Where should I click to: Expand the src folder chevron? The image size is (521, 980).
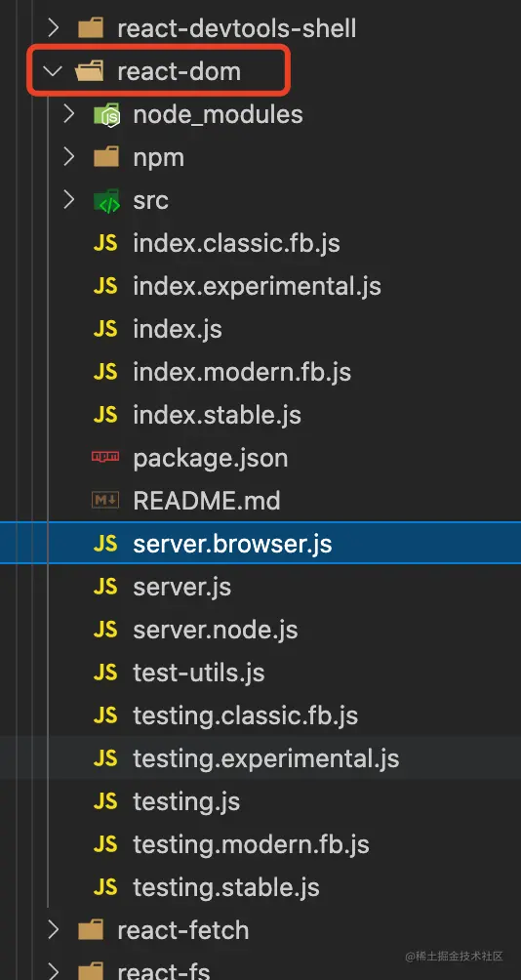[69, 200]
